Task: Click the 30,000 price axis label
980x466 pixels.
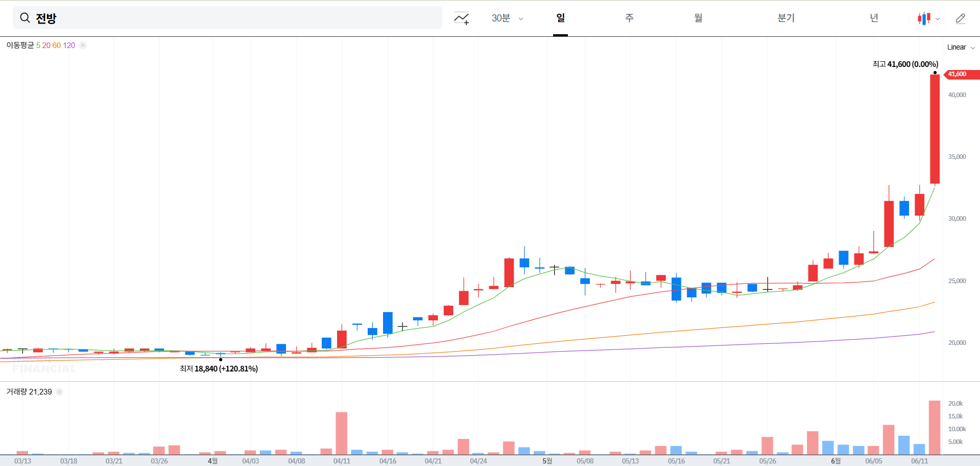Action: coord(957,219)
